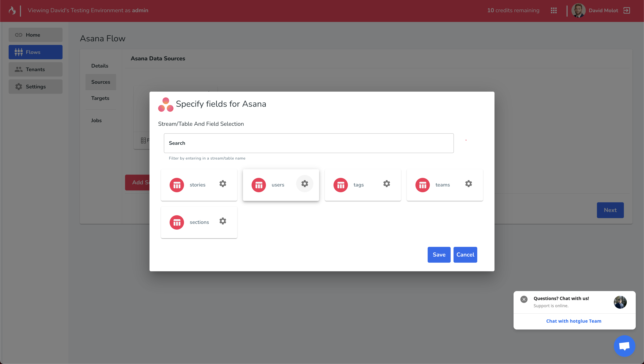Click the Settings gear in sidebar

click(19, 86)
